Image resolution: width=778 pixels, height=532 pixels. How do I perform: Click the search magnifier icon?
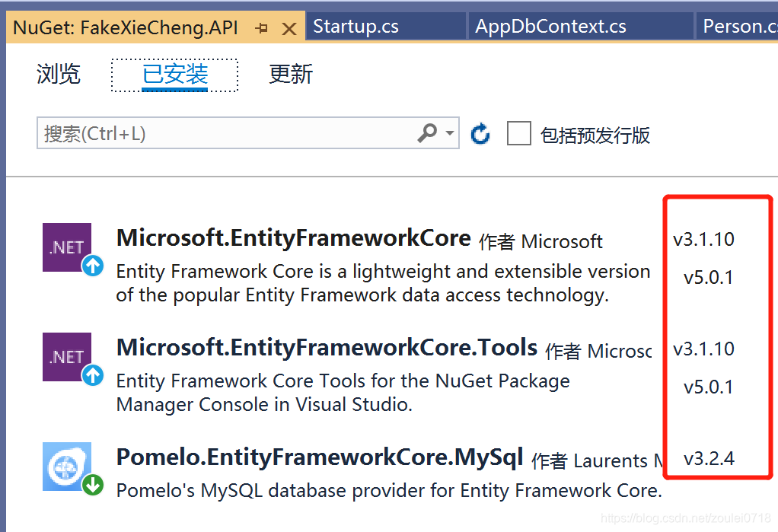[x=427, y=133]
